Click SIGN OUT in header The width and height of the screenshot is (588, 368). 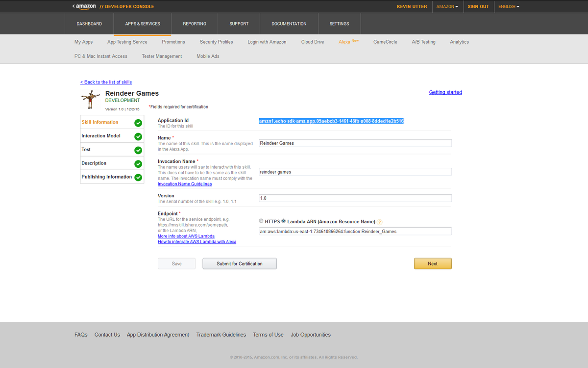click(478, 6)
